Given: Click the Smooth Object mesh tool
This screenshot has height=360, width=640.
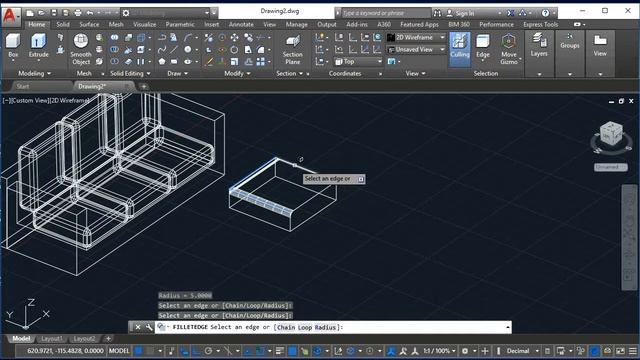Looking at the screenshot, I should pos(81,49).
